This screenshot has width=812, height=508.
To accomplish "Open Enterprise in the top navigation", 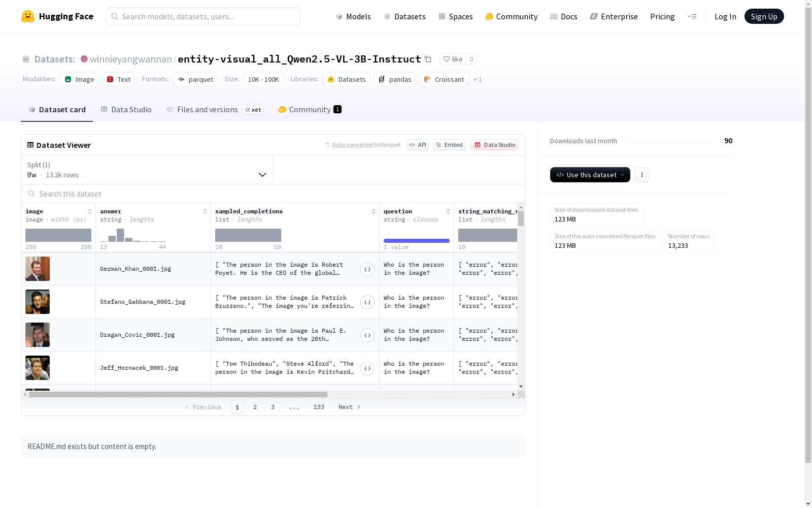I will (x=614, y=16).
